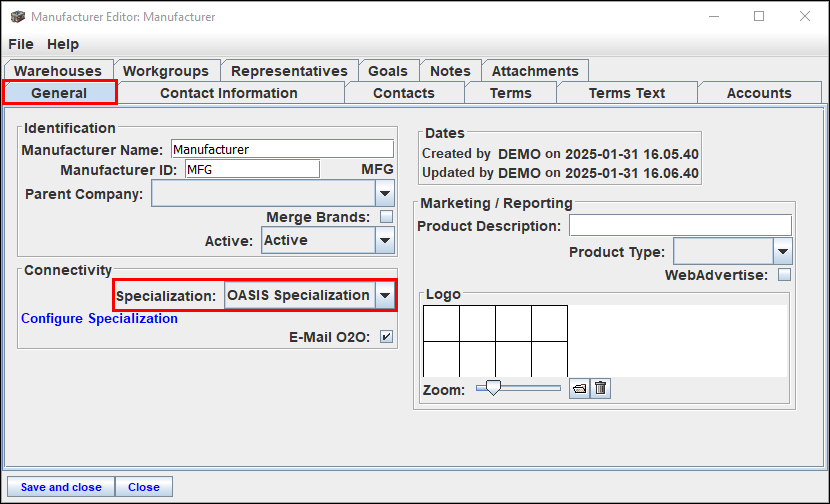Click the Product Description input field
The height and width of the screenshot is (504, 830).
(x=680, y=225)
